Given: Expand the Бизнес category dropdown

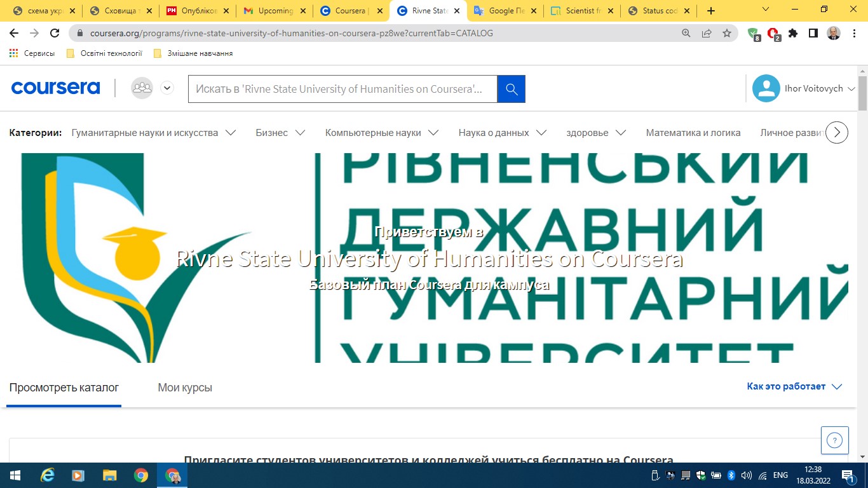Looking at the screenshot, I should (x=280, y=133).
